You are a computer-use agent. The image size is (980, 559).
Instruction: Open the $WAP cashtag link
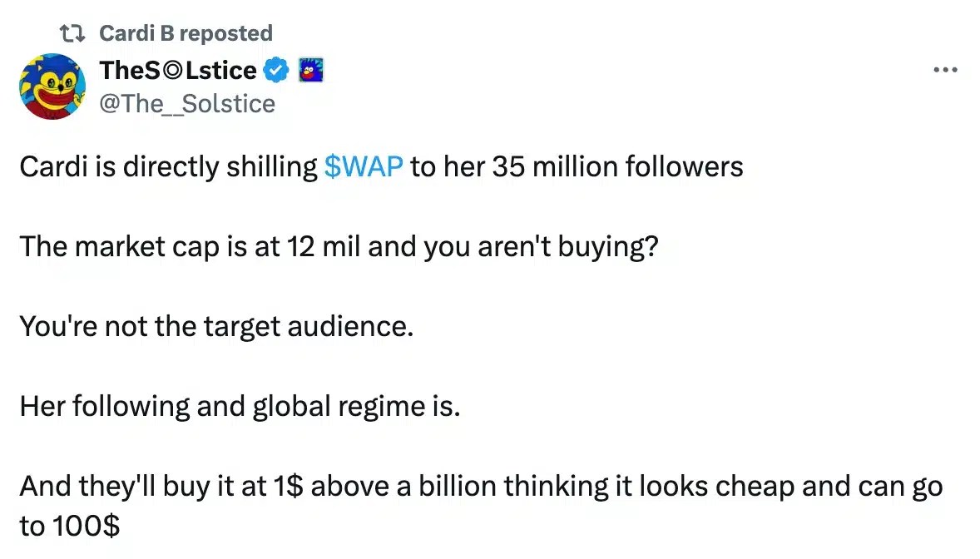coord(364,167)
